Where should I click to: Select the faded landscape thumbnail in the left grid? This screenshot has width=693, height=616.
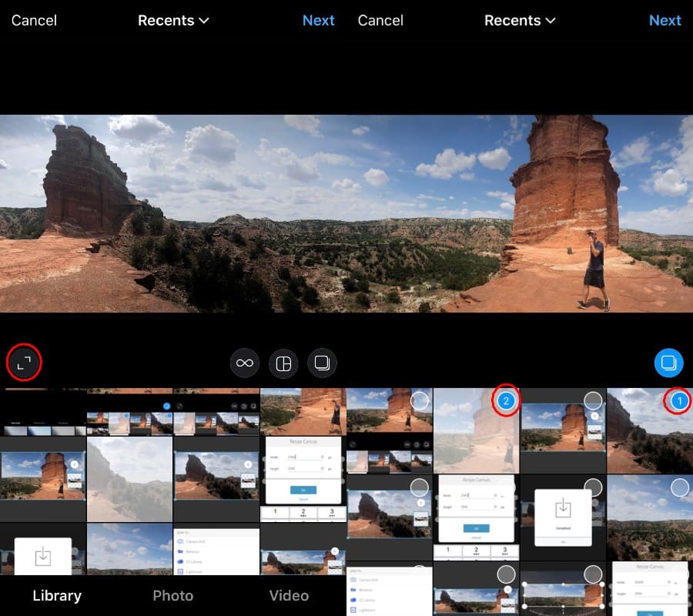click(x=129, y=479)
